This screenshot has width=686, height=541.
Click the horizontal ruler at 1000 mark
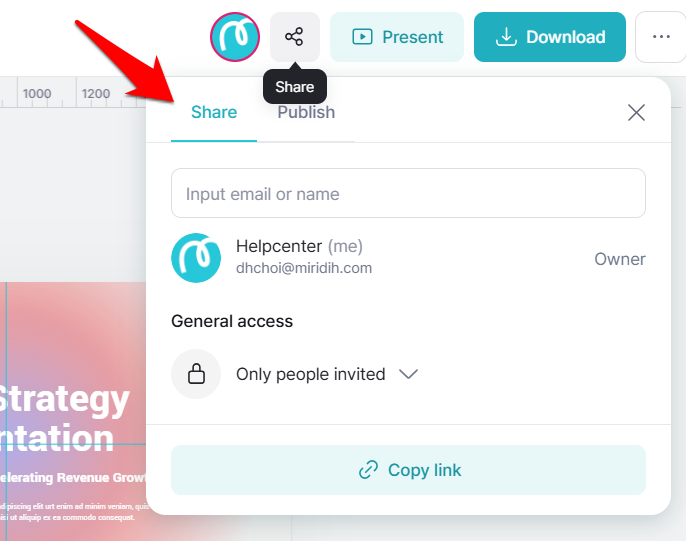(x=37, y=94)
